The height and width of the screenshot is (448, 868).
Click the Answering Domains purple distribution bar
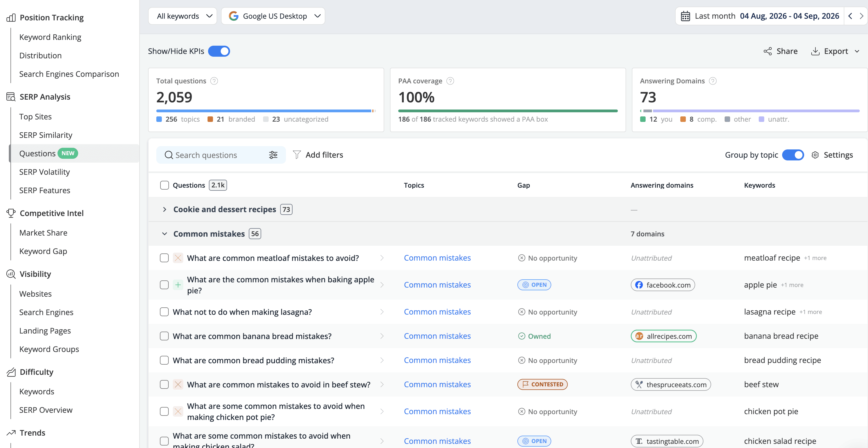click(756, 111)
